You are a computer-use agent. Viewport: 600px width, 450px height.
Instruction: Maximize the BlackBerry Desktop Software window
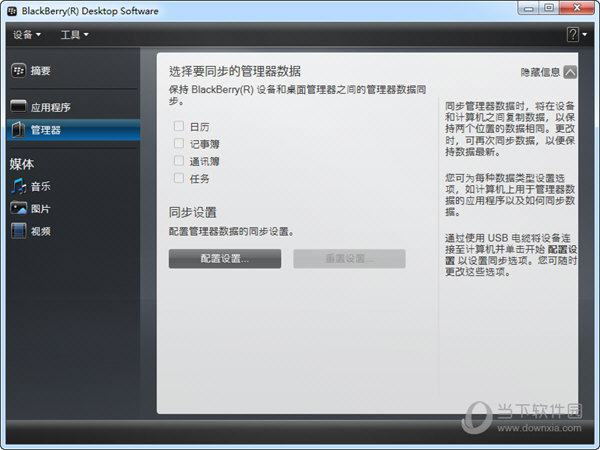pyautogui.click(x=549, y=8)
